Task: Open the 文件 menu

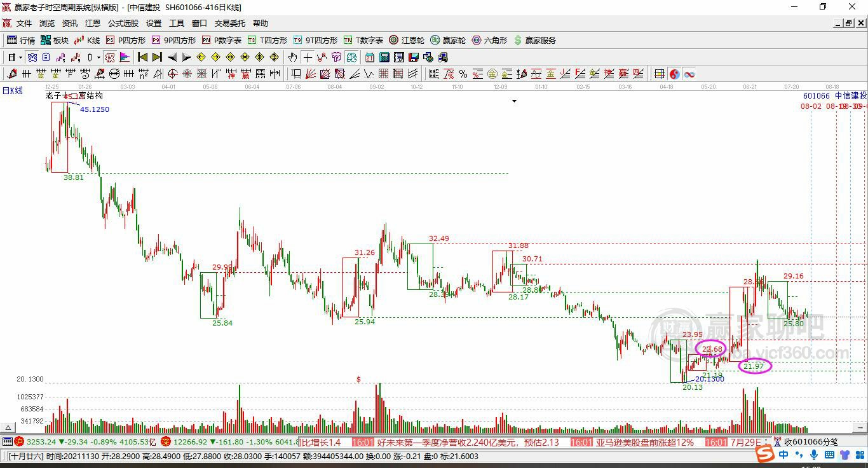Action: [24, 24]
